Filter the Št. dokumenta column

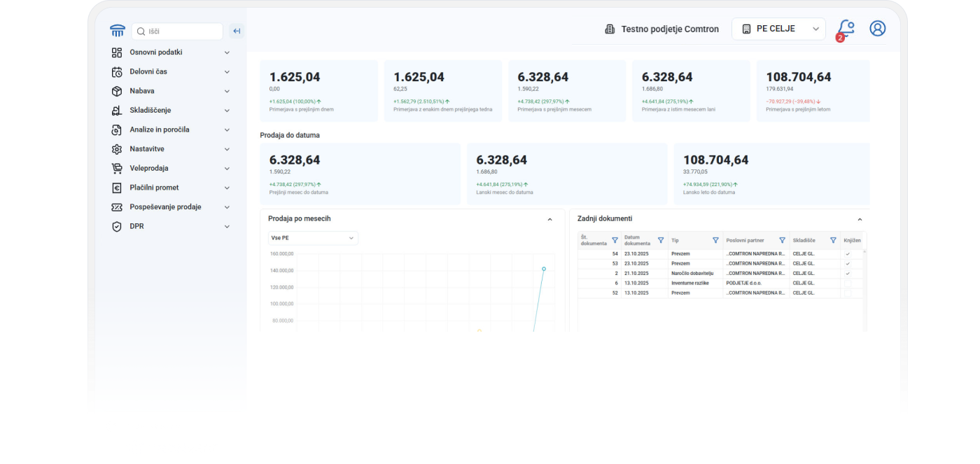(615, 240)
